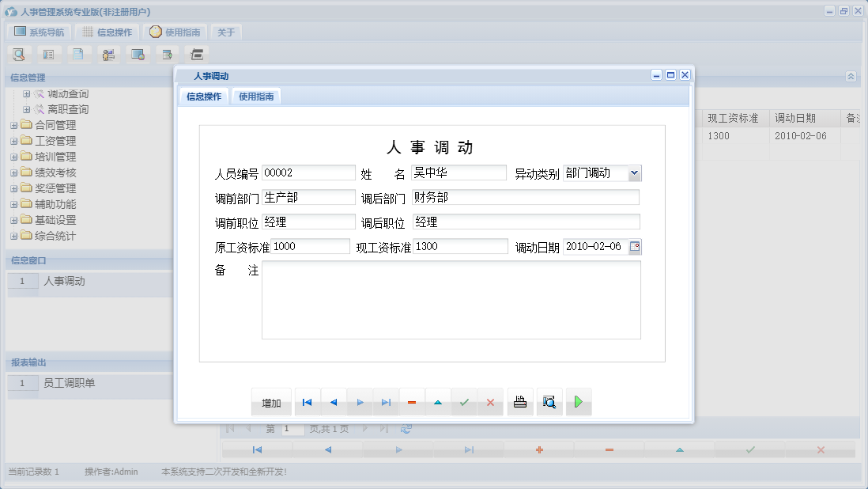Click the 增加 button
Viewport: 868px width, 489px height.
[x=271, y=401]
